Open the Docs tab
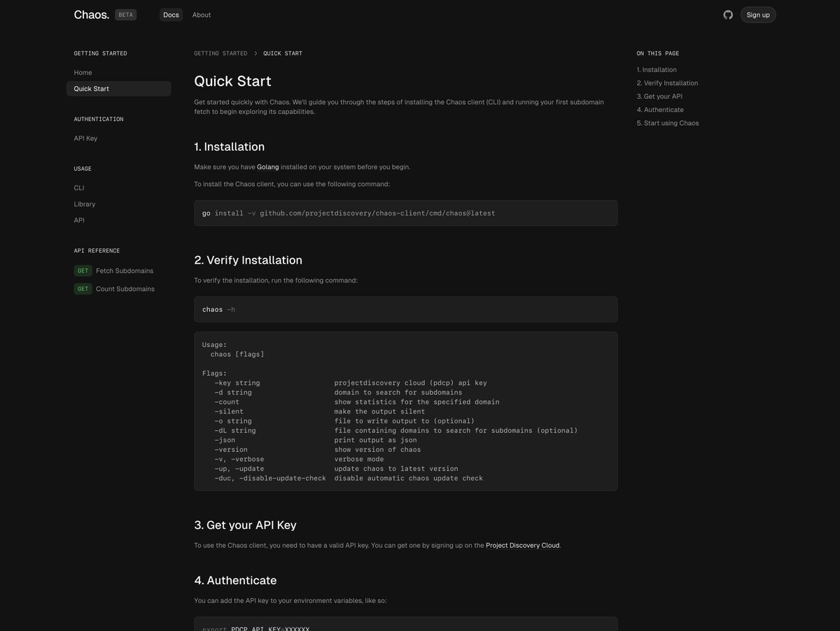The width and height of the screenshot is (840, 631). tap(171, 15)
